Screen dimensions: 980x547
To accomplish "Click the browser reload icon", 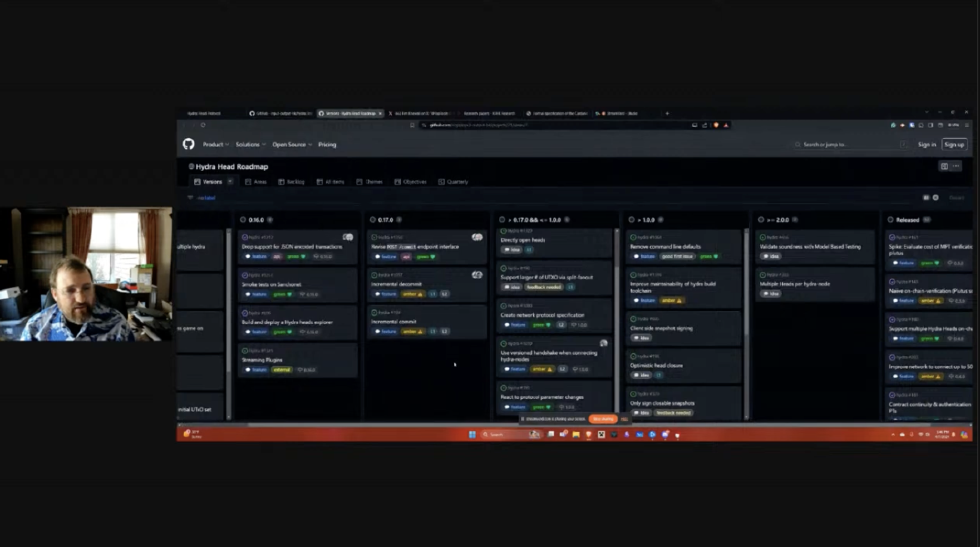I will click(x=203, y=125).
